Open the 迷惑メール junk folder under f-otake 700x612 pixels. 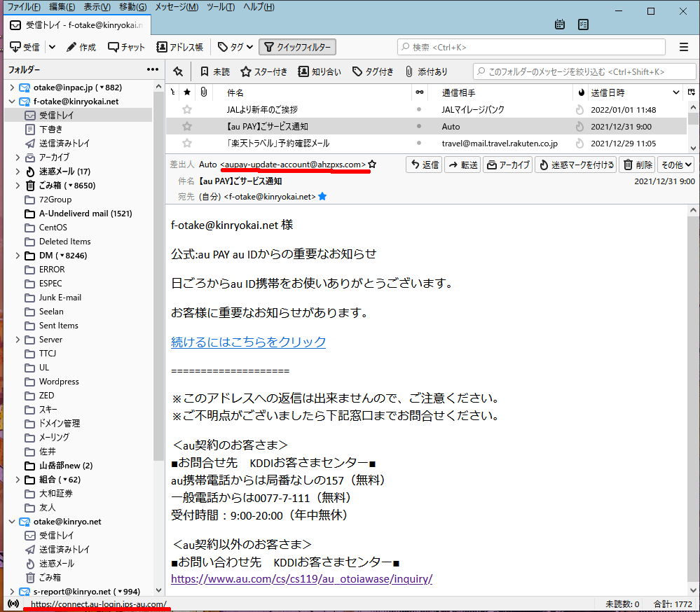tap(64, 172)
